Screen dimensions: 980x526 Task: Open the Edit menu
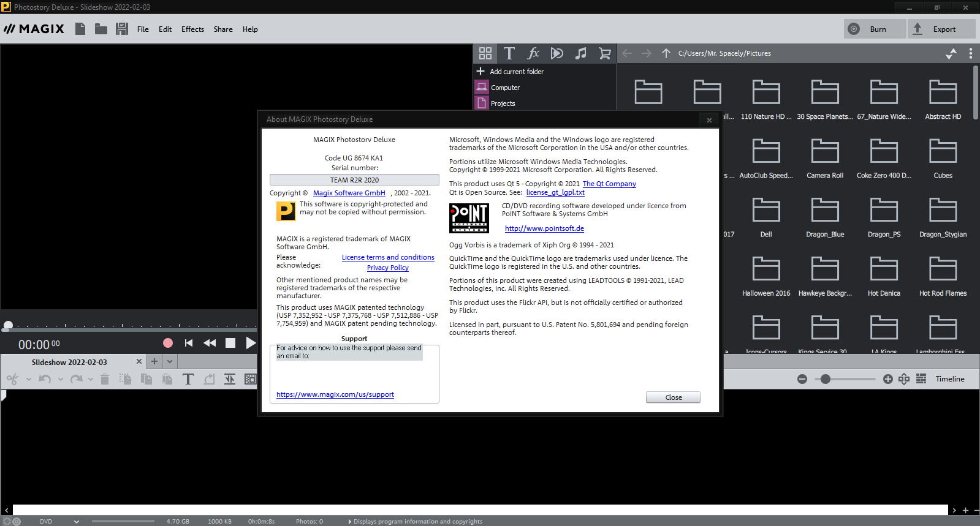coord(165,29)
